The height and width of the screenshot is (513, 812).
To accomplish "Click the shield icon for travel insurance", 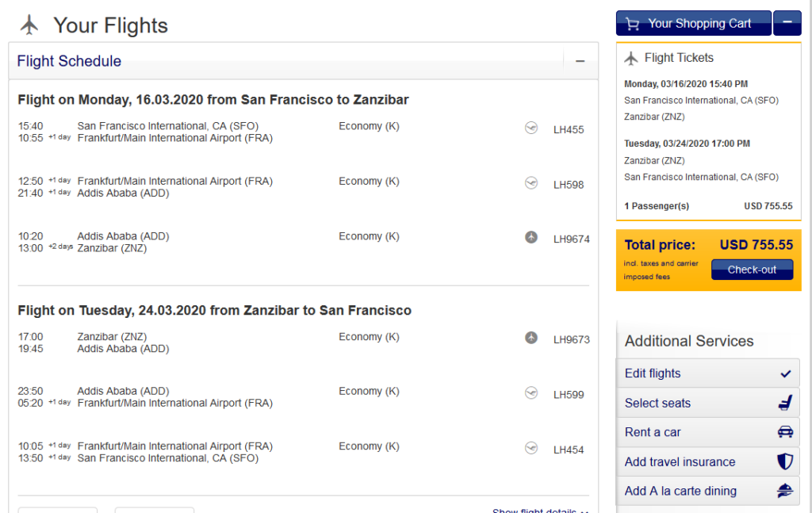I will point(785,461).
